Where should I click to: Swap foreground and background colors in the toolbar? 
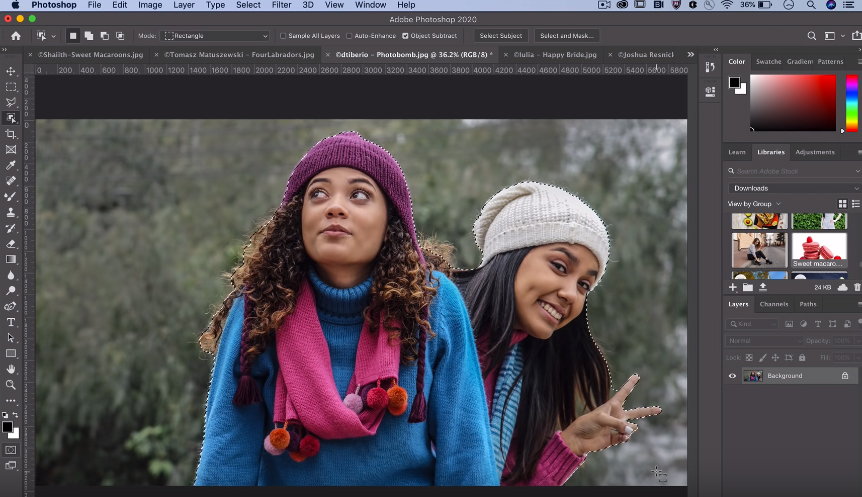point(15,415)
